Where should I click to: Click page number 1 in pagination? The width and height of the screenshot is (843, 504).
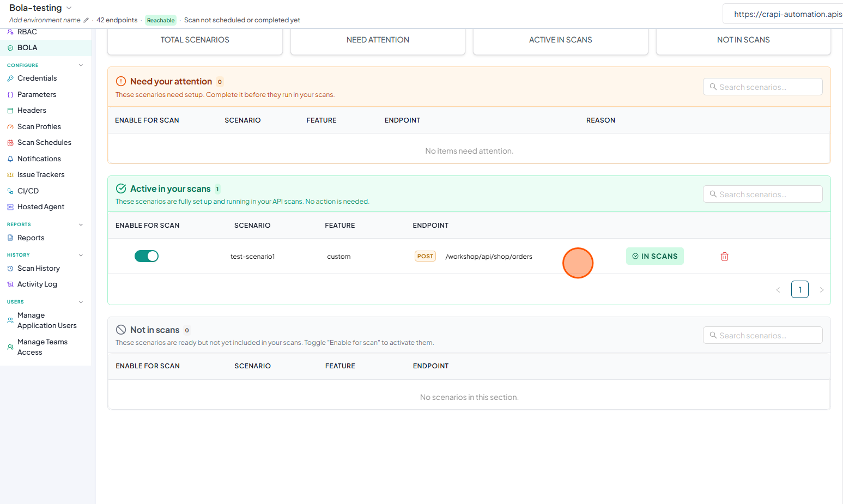[800, 290]
